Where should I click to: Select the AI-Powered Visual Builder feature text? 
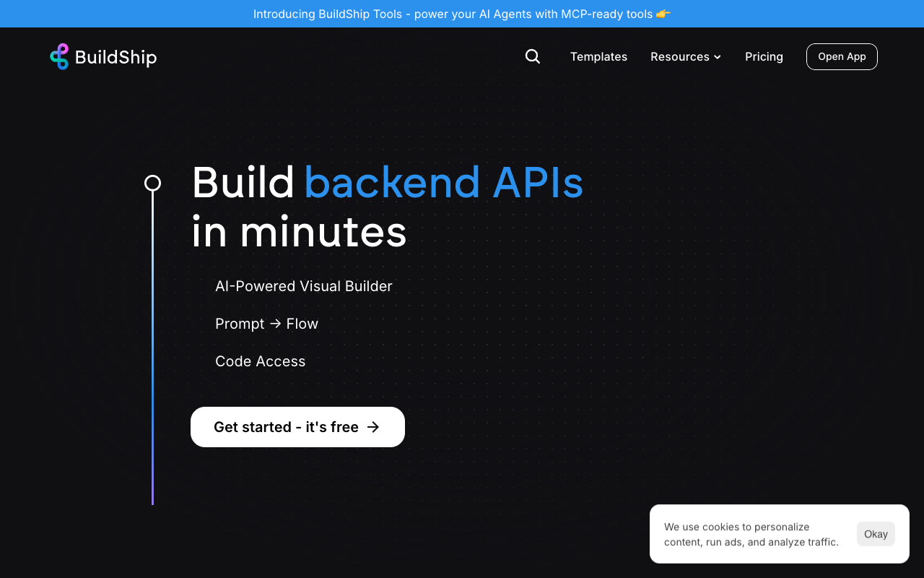coord(303,286)
